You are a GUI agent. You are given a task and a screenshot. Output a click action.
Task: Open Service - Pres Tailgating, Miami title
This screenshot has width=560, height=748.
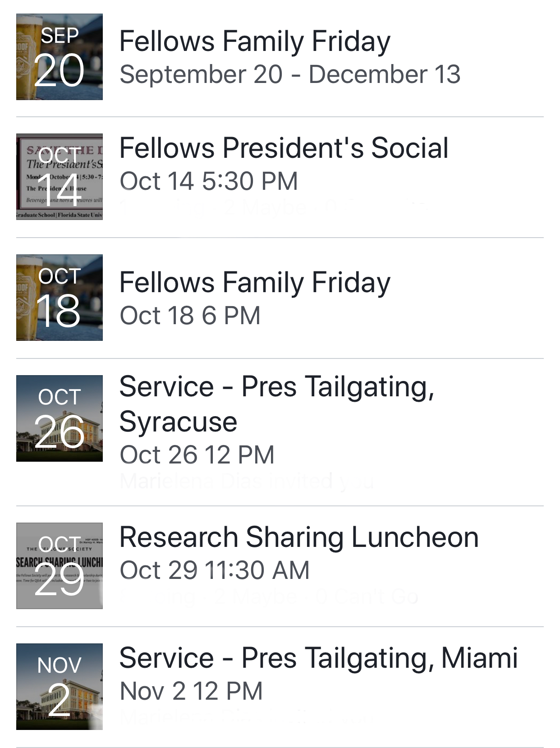(318, 658)
